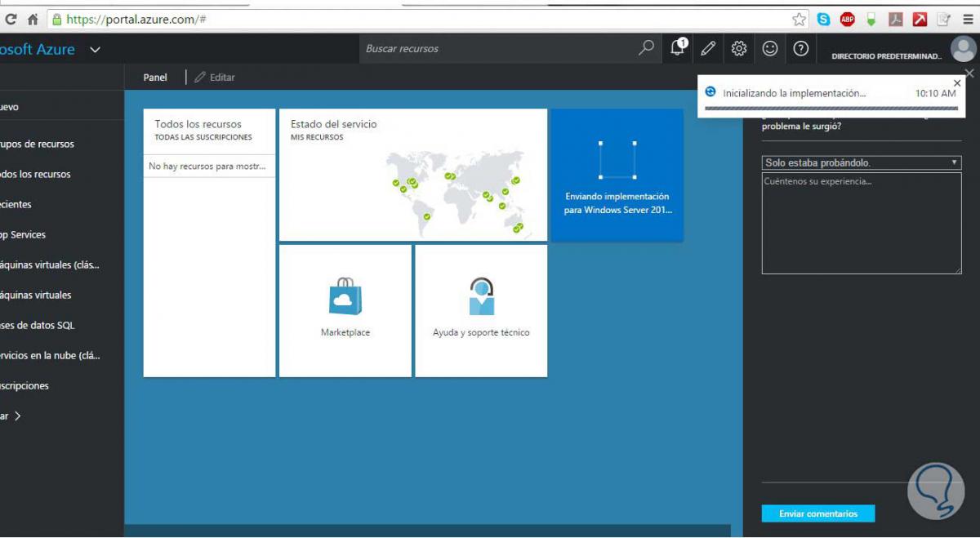980x538 pixels.
Task: Expand the Examinar chevron in sidebar
Action: click(17, 416)
